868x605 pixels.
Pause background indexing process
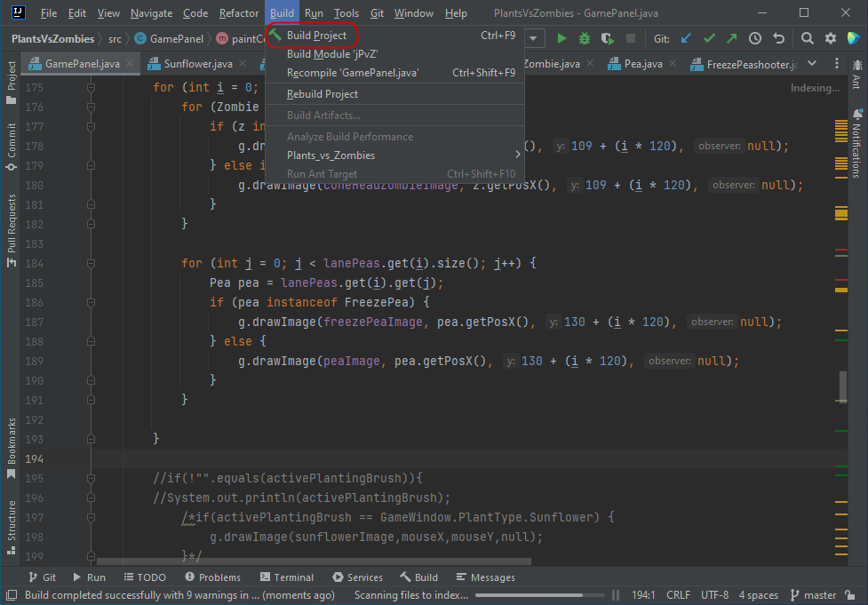point(616,595)
